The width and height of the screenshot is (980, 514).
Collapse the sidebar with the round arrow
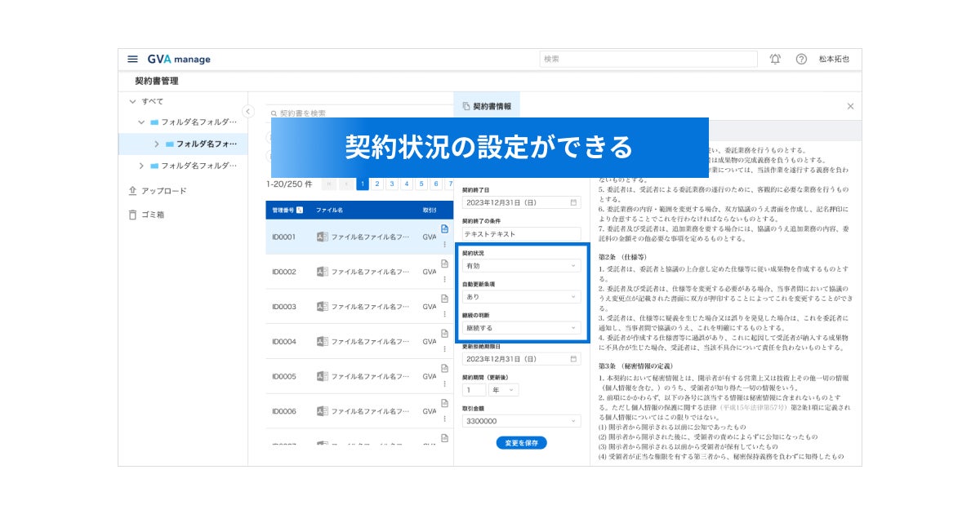point(248,112)
